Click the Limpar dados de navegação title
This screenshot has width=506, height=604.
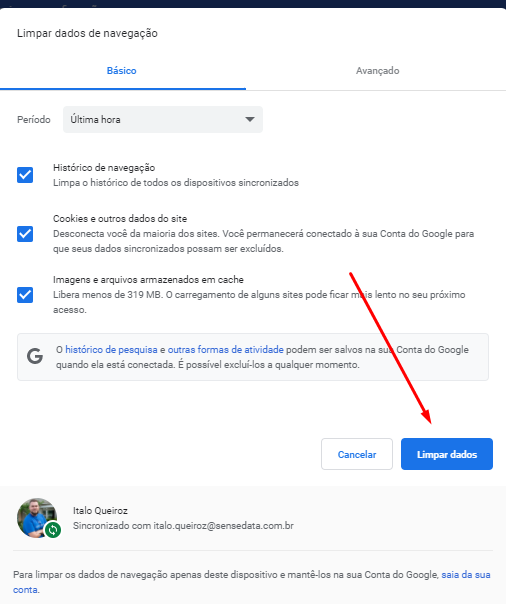pyautogui.click(x=87, y=33)
